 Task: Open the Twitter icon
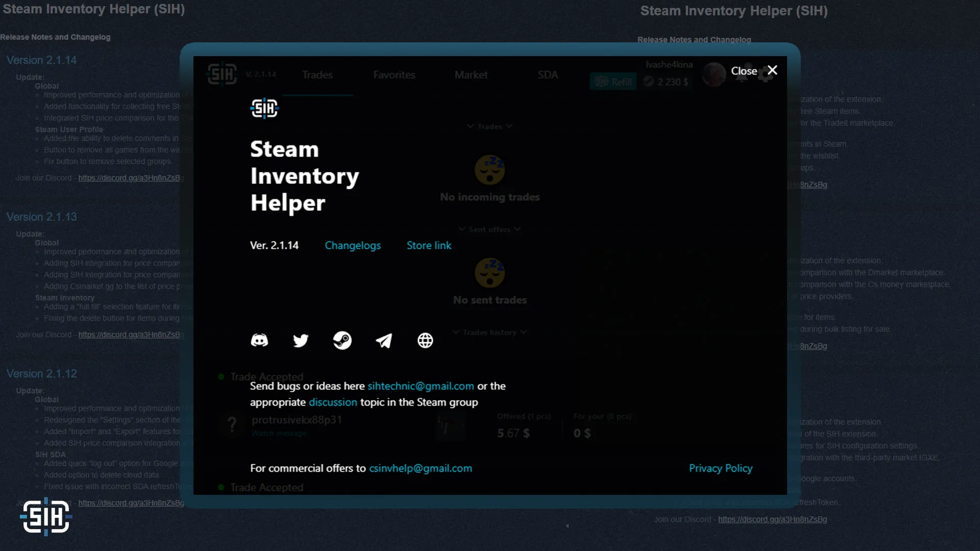301,340
